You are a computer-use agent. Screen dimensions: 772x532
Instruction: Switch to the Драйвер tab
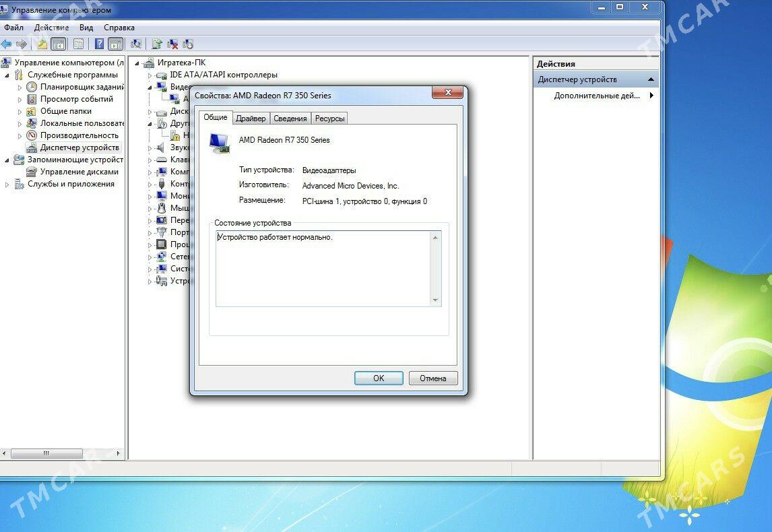tap(251, 119)
